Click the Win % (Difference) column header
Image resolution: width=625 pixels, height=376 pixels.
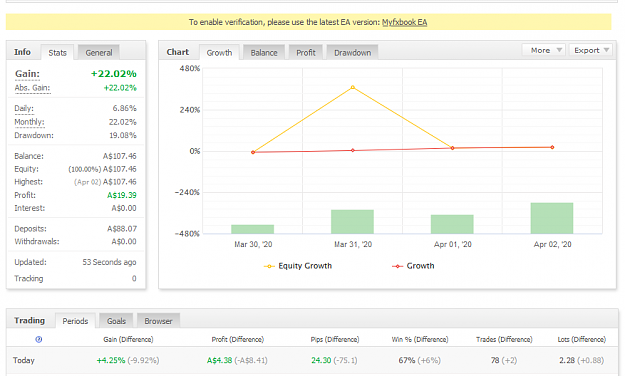420,339
